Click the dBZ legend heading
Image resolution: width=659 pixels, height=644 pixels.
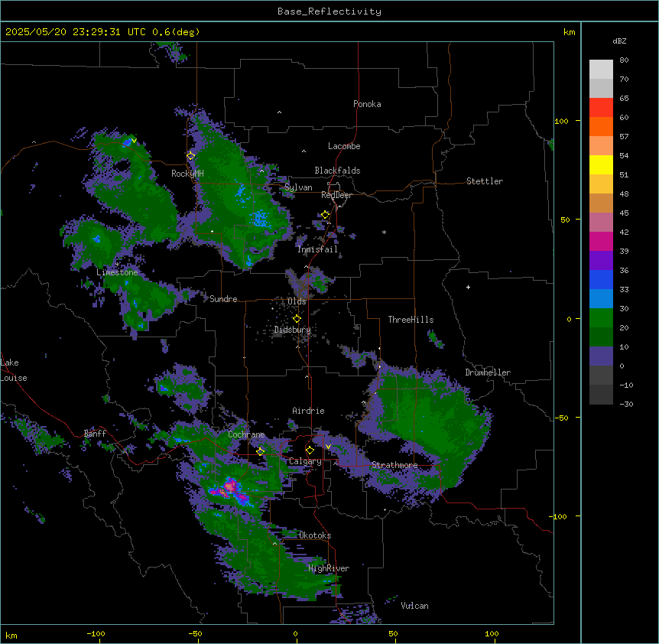pos(619,41)
